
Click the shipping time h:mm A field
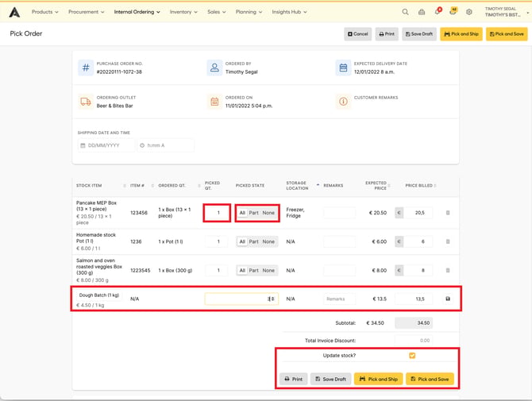(166, 145)
